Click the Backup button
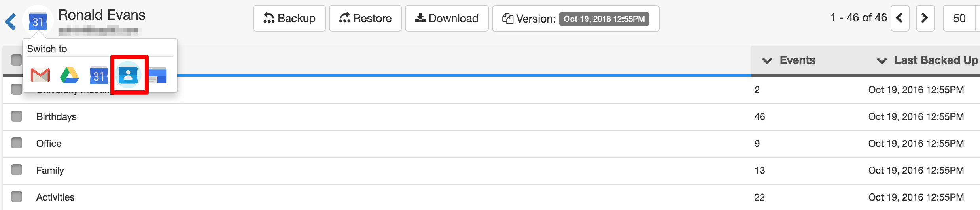980x210 pixels. tap(289, 18)
